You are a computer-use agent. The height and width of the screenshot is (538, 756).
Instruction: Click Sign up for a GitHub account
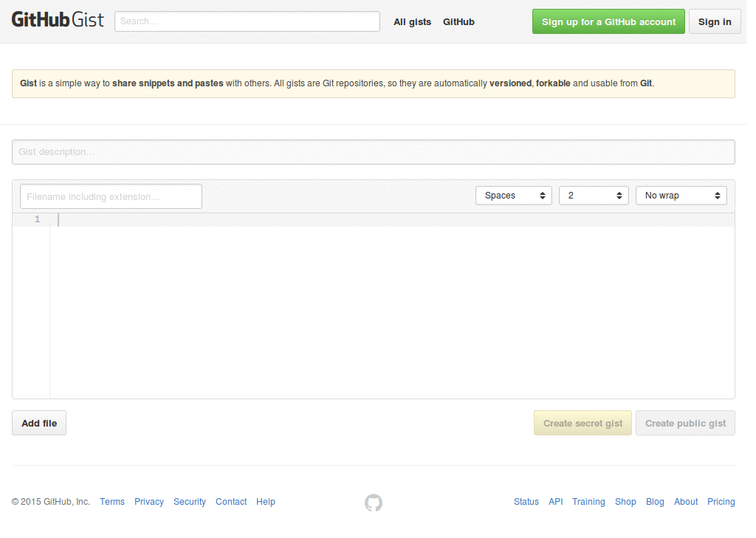(608, 21)
